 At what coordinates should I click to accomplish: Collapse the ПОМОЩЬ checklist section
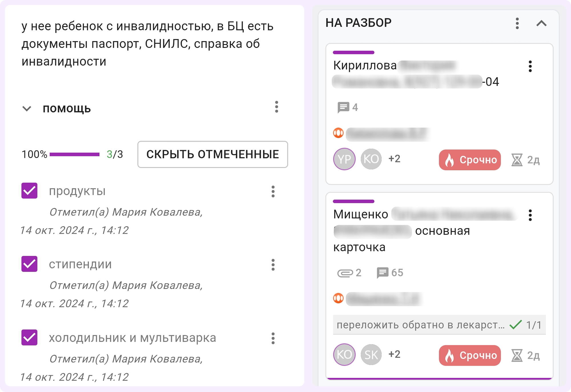(x=27, y=109)
